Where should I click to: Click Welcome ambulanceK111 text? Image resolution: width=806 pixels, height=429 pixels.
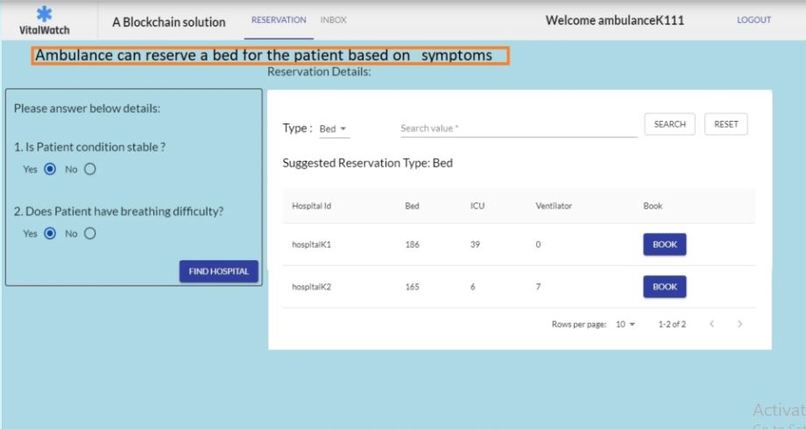click(615, 21)
